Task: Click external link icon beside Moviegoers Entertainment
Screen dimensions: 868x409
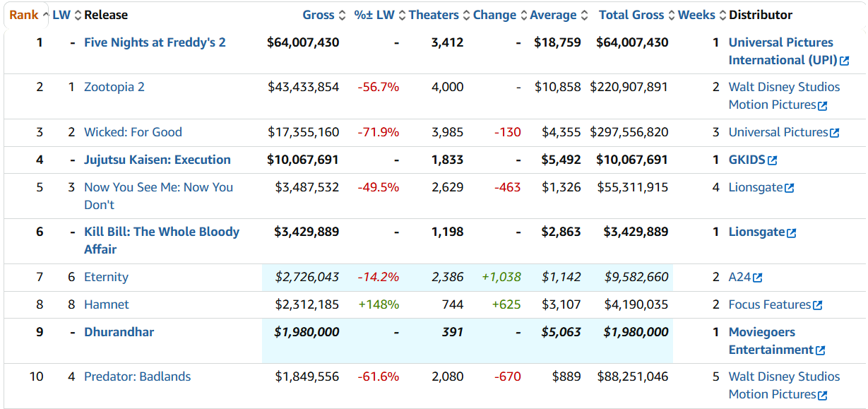Action: click(x=821, y=350)
